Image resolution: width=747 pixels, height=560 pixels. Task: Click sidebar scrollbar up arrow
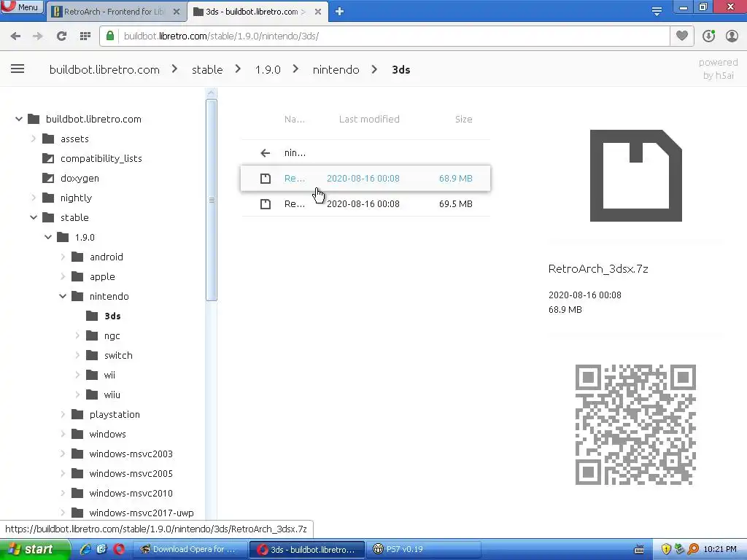tap(212, 93)
